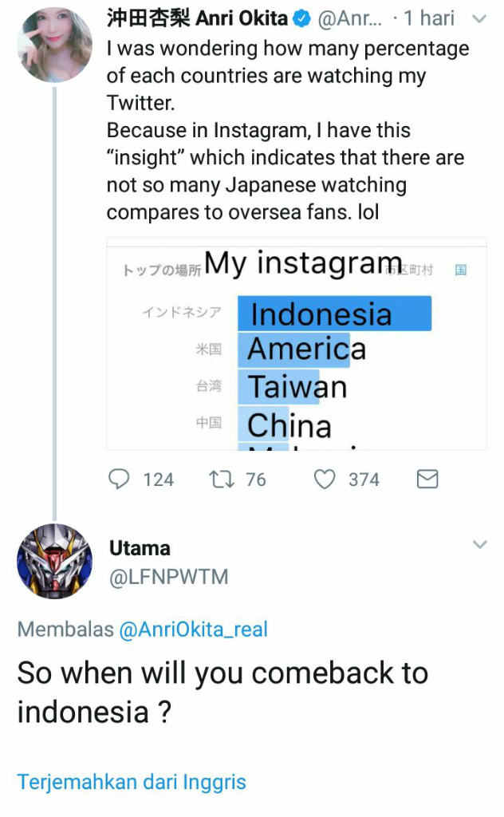Viewport: 504px width, 817px height.
Task: Open Utama's Gundam avatar
Action: coord(54,561)
